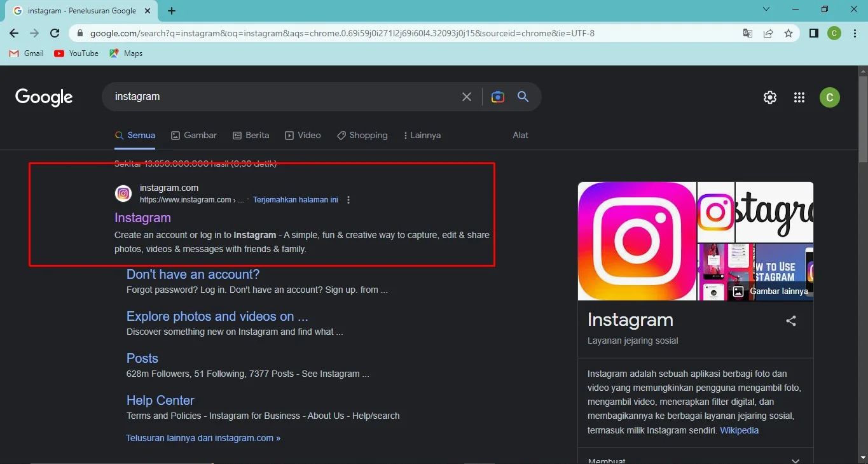Click the magnifier search button
868x464 pixels.
(523, 97)
